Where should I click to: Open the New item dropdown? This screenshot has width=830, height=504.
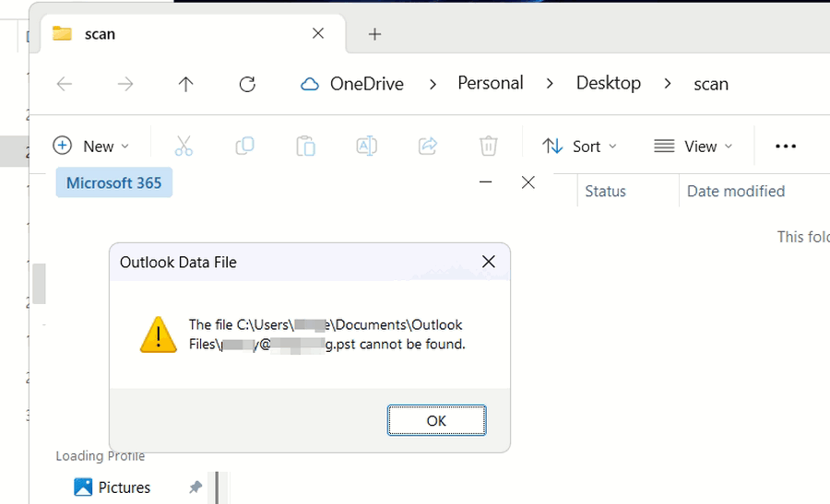[x=91, y=146]
